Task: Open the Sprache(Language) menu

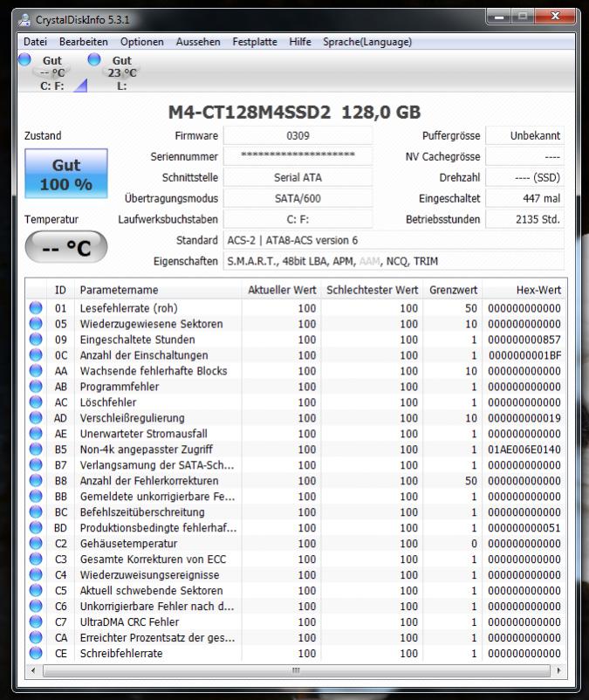Action: (367, 42)
